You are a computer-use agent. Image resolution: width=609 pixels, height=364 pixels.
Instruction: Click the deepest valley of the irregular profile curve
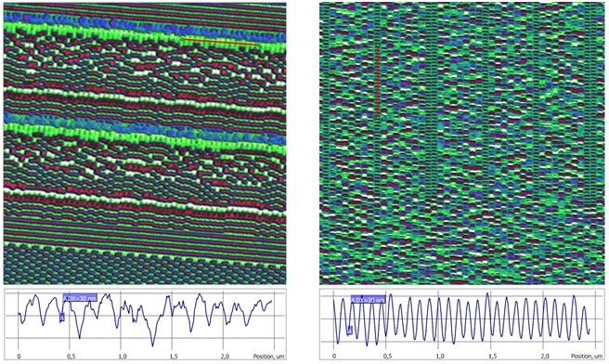click(x=152, y=345)
